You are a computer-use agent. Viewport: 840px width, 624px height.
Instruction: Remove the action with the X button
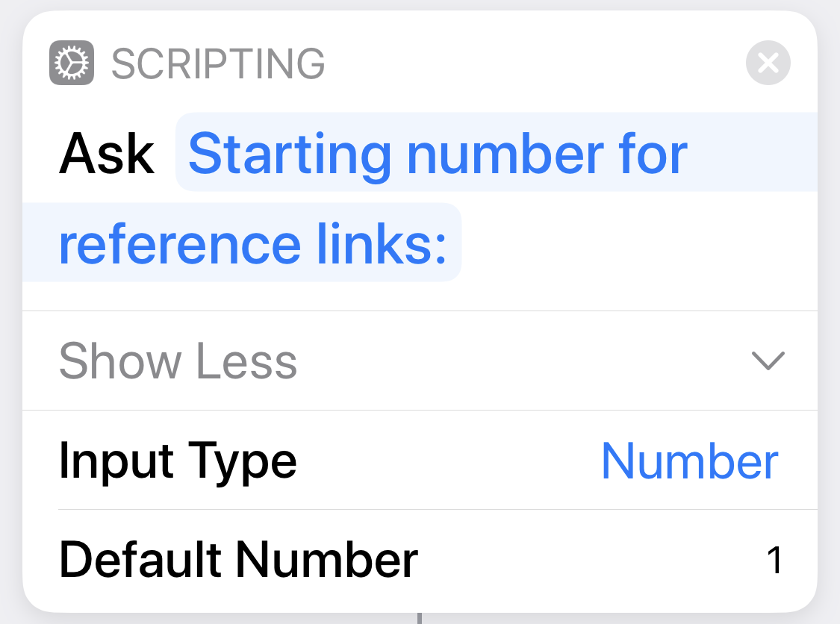(x=768, y=63)
